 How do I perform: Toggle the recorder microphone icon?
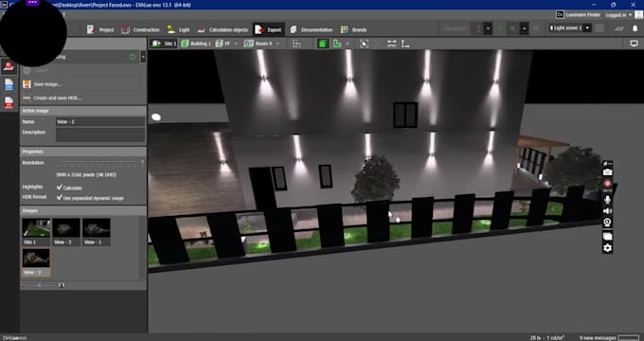(x=607, y=200)
